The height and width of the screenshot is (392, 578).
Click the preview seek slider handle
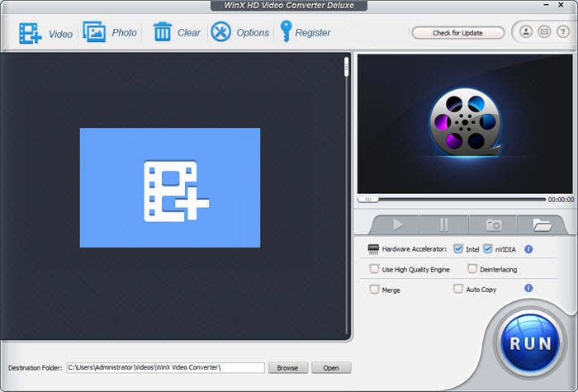point(368,200)
